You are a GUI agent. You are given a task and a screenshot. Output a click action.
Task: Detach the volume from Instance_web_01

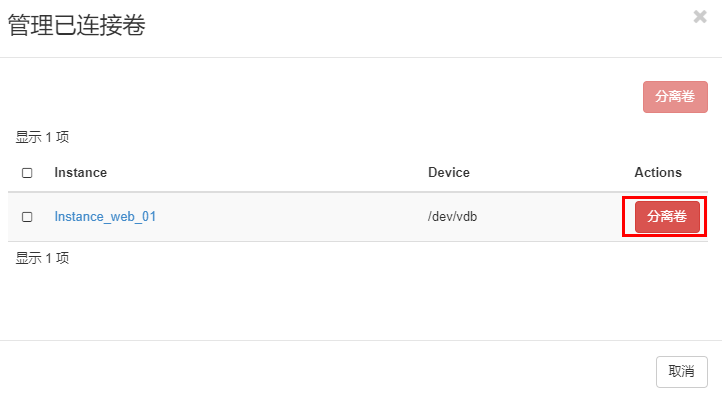[x=667, y=216]
